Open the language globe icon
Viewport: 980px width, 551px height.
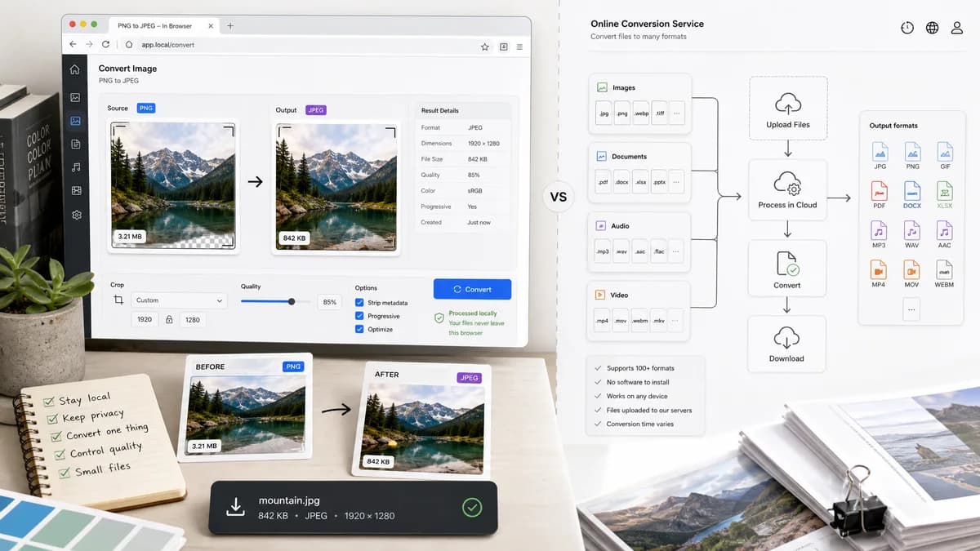[x=932, y=28]
